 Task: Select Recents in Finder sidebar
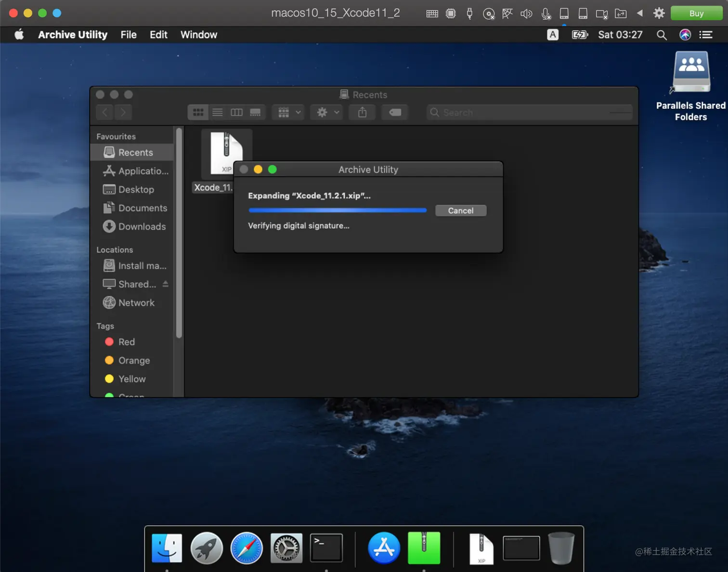[132, 152]
